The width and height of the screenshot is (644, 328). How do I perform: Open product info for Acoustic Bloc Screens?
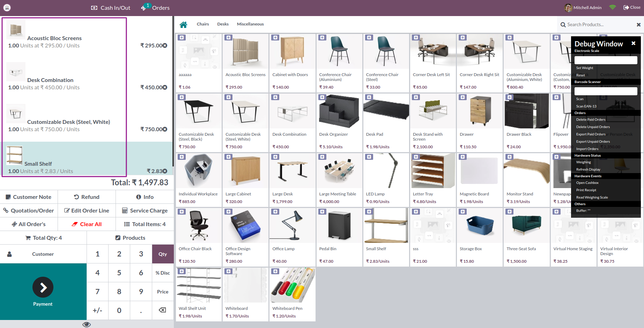coord(228,37)
